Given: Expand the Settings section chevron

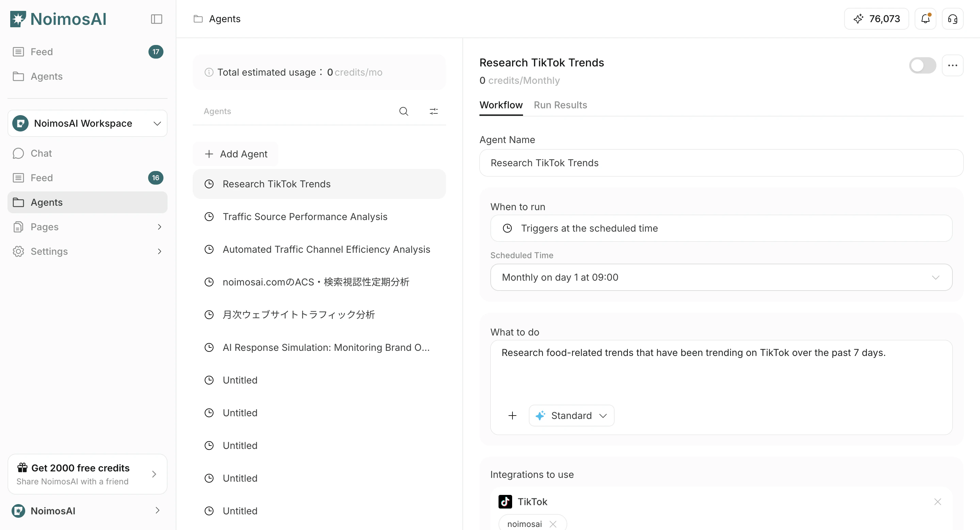Looking at the screenshot, I should [159, 251].
